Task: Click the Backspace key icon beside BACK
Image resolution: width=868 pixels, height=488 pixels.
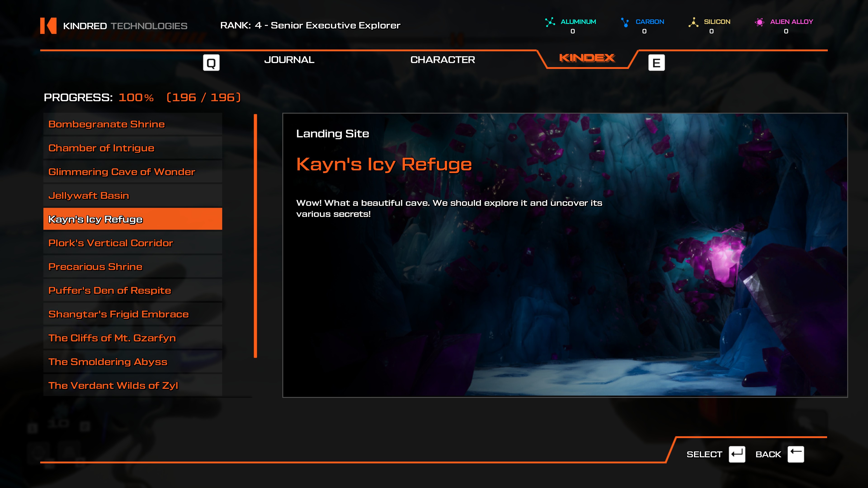Action: (x=796, y=454)
